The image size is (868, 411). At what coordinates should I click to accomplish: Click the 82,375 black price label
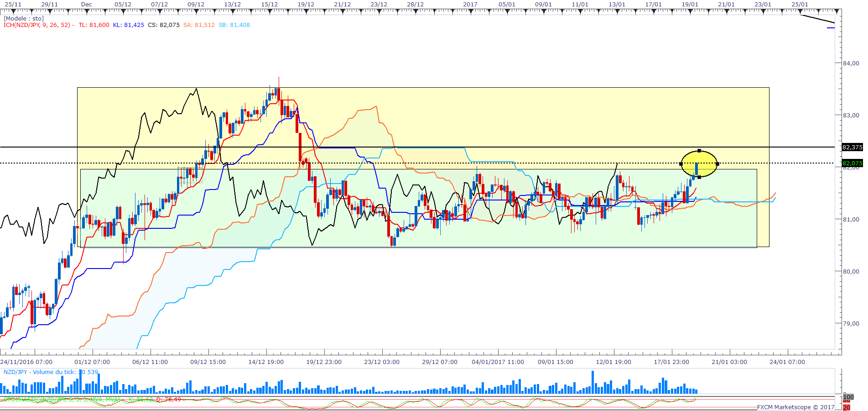(x=852, y=147)
